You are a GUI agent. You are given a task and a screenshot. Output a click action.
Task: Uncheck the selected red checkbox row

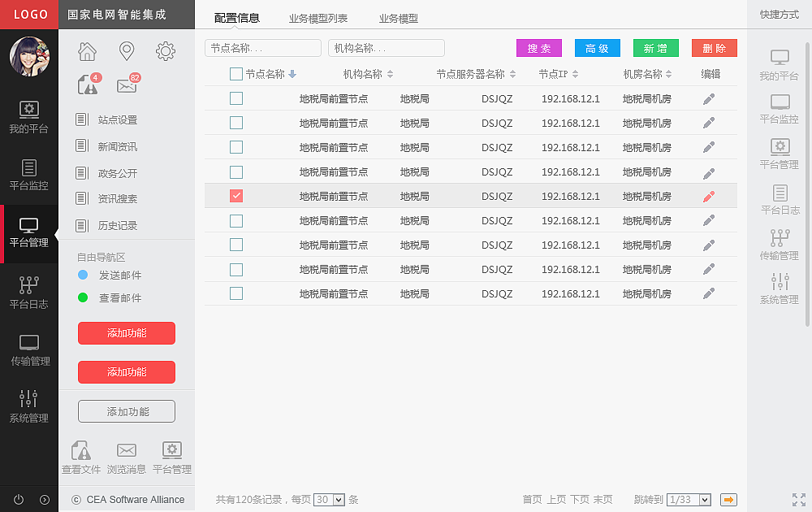coord(236,196)
